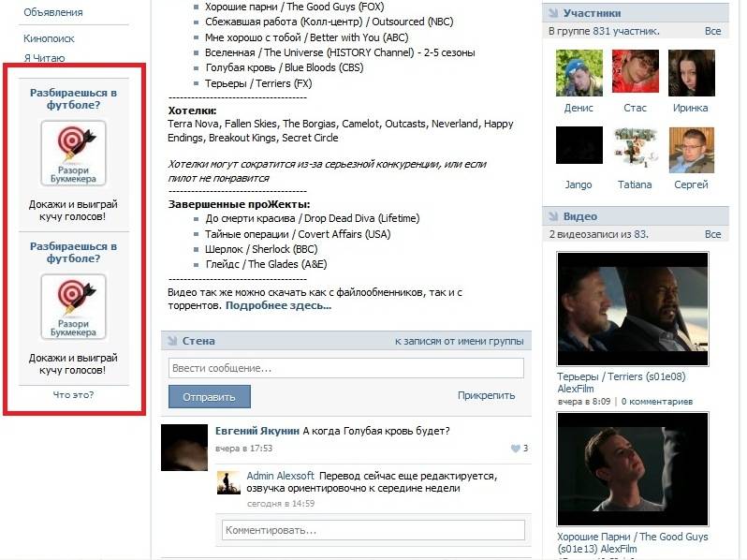This screenshot has height=560, width=747.
Task: Open Терьеры / Terriers (s01e08) AlexFilm title
Action: 622,382
